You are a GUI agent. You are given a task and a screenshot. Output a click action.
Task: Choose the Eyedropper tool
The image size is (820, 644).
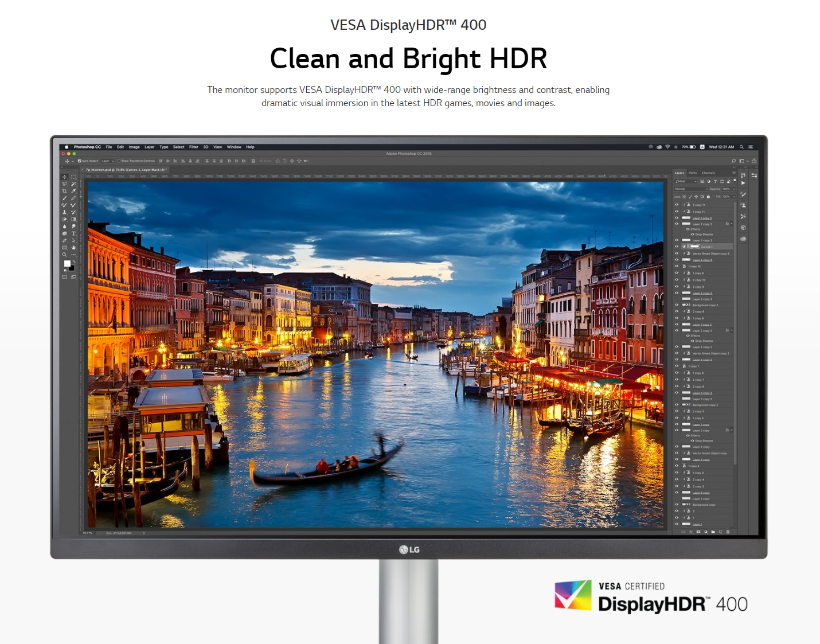click(73, 191)
